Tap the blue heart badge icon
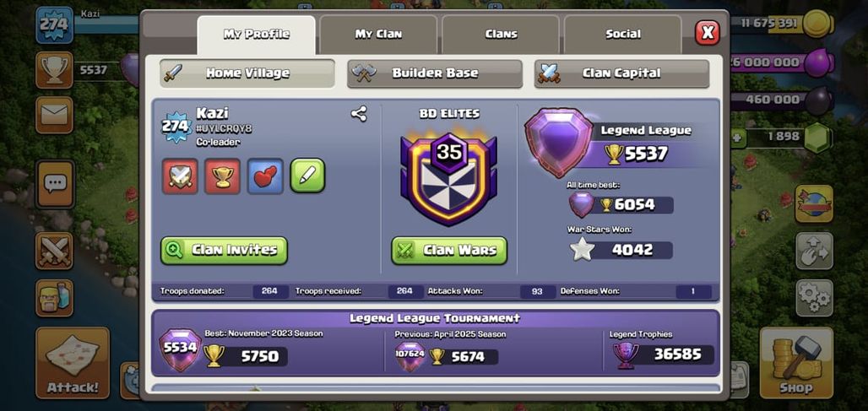Viewport: 868px width, 411px height. tap(265, 176)
